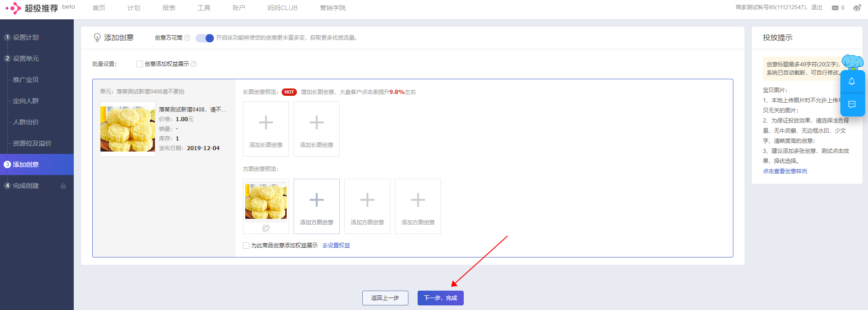Add the first 添加长图创意 slot
Viewport: 868px width, 310px height.
(266, 129)
